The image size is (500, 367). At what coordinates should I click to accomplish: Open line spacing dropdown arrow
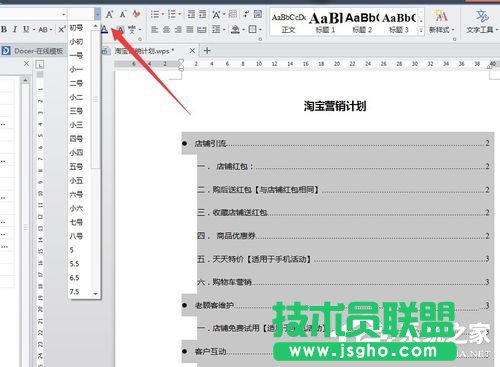tap(224, 30)
